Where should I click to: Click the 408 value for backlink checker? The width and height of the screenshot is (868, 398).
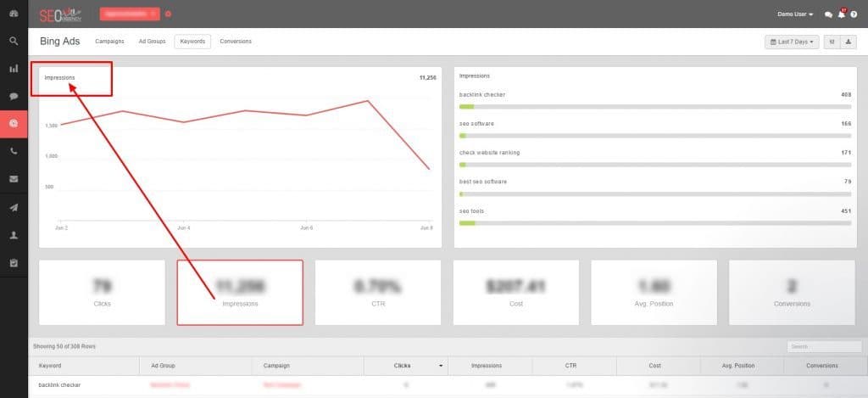[846, 95]
